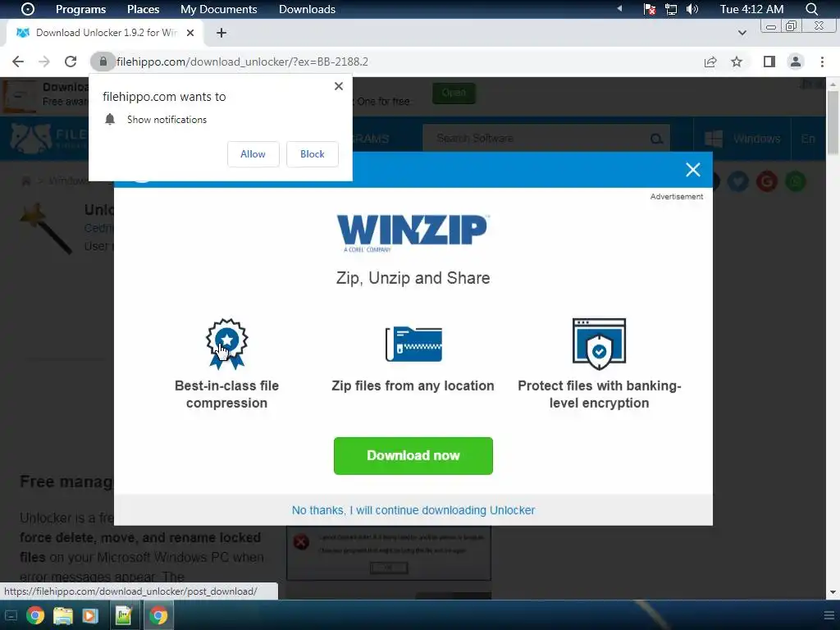This screenshot has height=630, width=840.
Task: Switch to the green chart app in taskbar
Action: [124, 615]
